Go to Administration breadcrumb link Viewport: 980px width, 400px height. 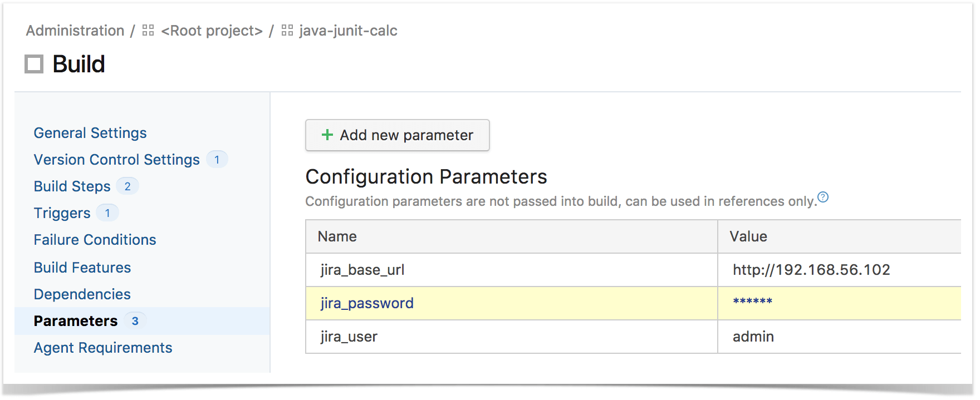click(75, 31)
